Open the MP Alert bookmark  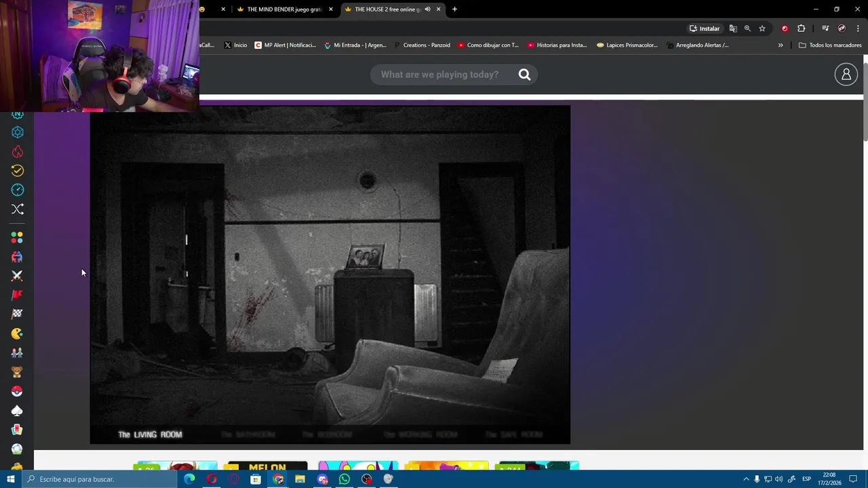(285, 45)
